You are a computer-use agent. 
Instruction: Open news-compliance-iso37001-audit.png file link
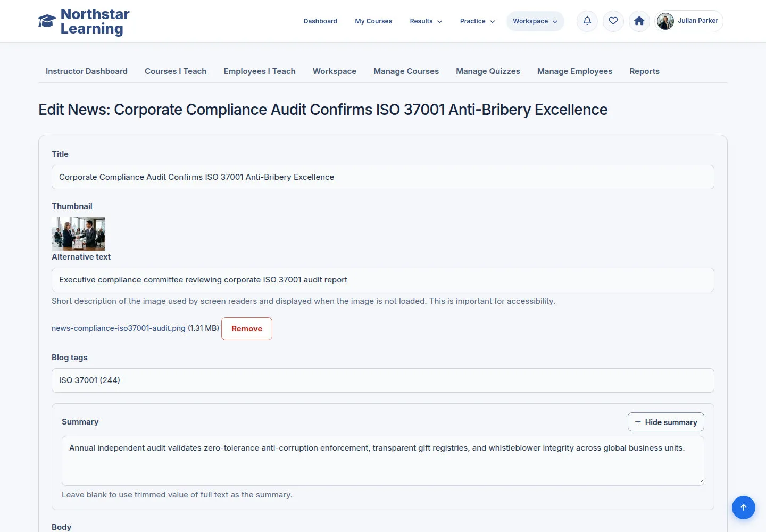coord(119,328)
